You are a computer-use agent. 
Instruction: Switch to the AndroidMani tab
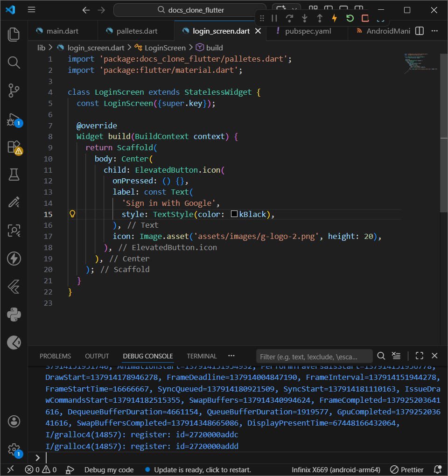[x=383, y=31]
